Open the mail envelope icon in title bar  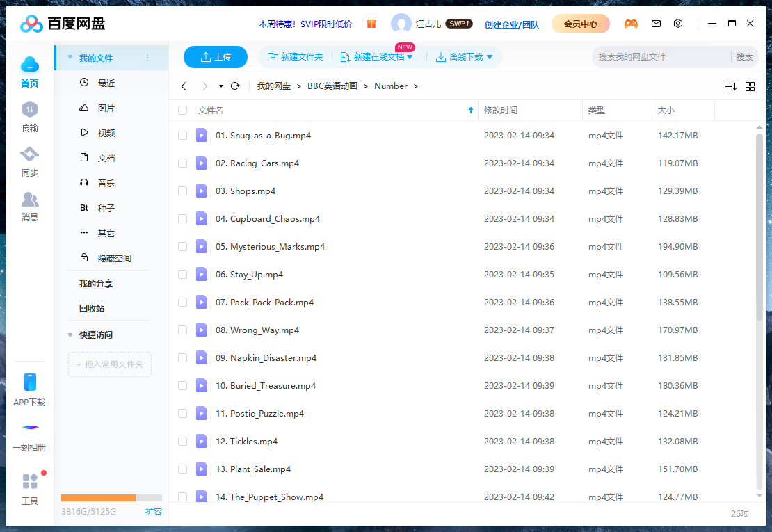pos(656,24)
